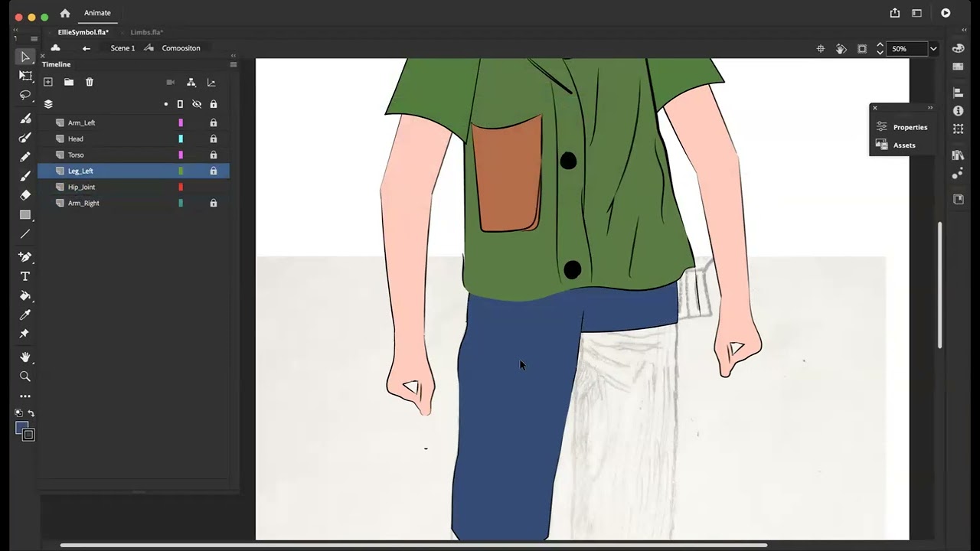Select the Zoom magnifier tool
The height and width of the screenshot is (551, 980).
tap(25, 377)
